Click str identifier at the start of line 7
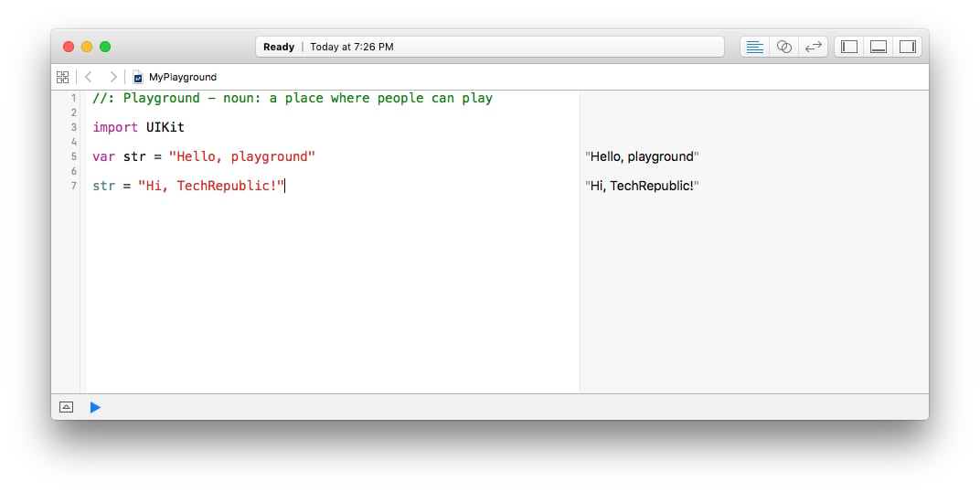Viewport: 980px width, 493px height. (103, 186)
